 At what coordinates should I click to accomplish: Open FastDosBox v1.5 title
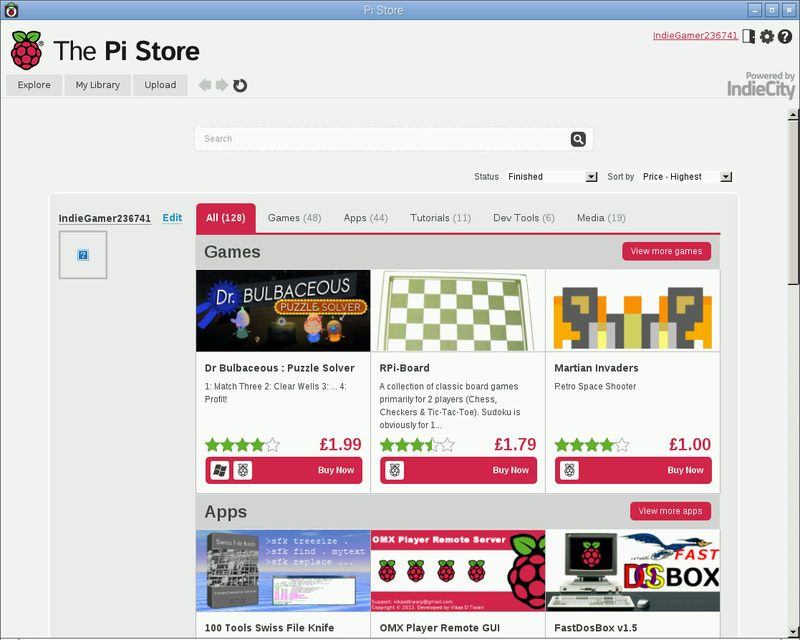595,628
